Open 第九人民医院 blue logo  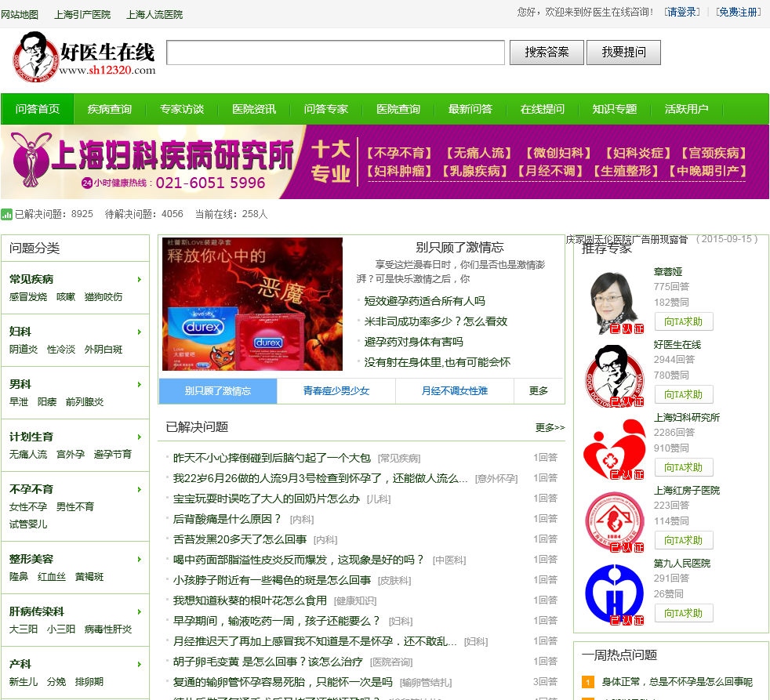pos(614,594)
